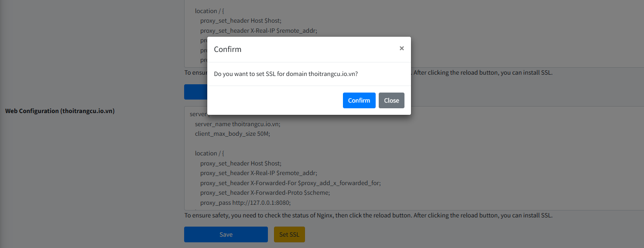The height and width of the screenshot is (248, 644).
Task: Click the client_max_body_size 50M line
Action: (233, 134)
